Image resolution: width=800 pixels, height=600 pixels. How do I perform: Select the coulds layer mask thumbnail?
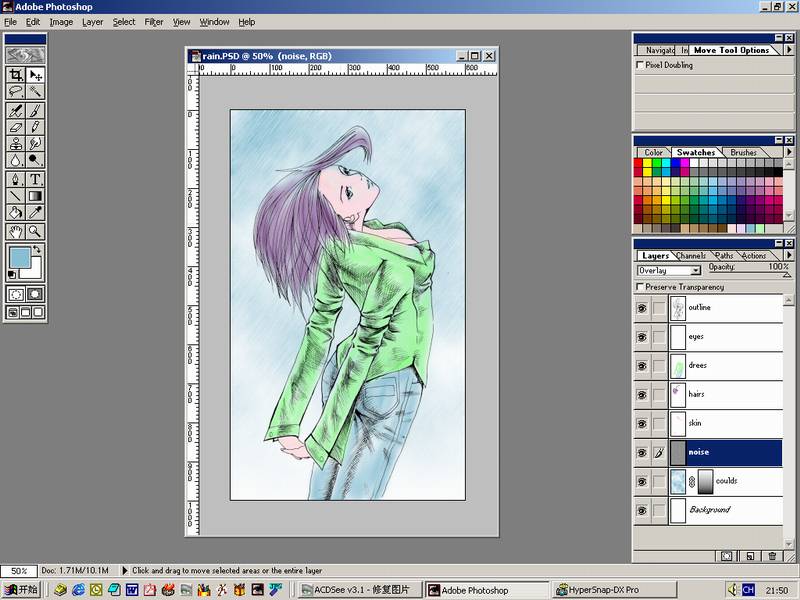tap(706, 482)
